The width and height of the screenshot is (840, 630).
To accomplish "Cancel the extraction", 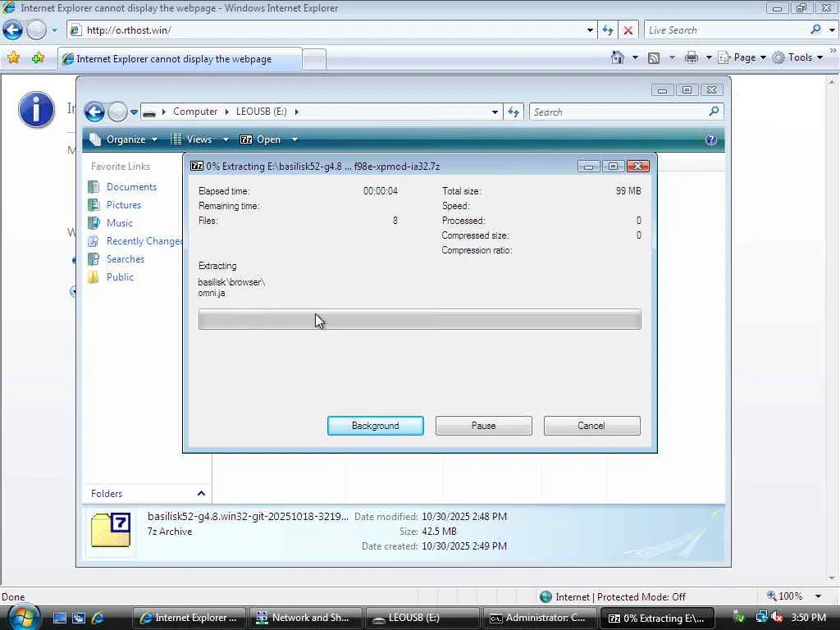I will 591,426.
